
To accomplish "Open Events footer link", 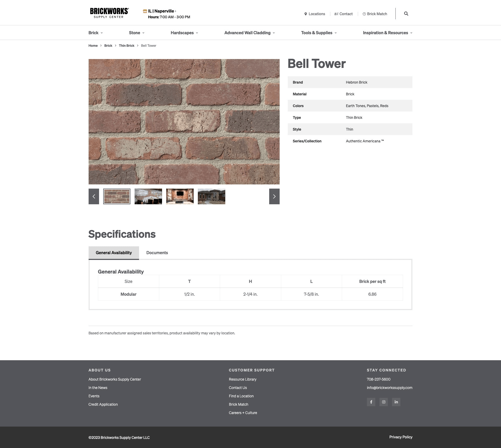I will [x=94, y=396].
